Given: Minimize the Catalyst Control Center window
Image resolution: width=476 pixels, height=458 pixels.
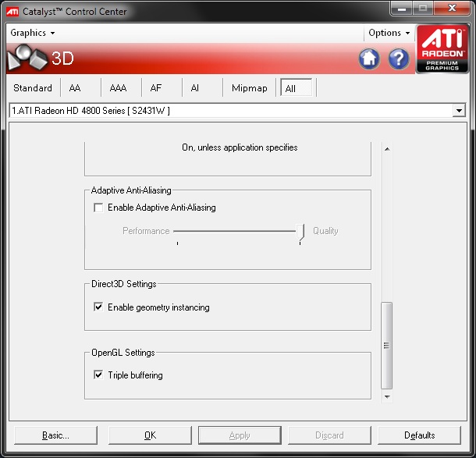Looking at the screenshot, I should pos(401,9).
